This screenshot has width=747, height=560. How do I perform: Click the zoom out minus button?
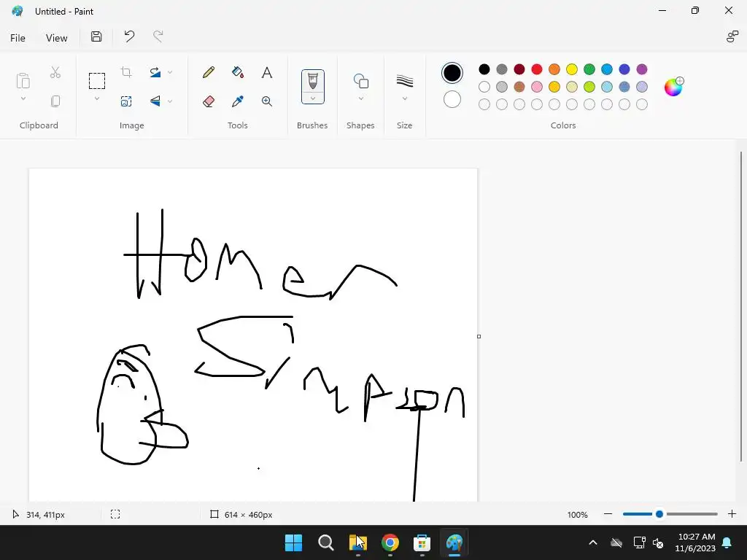608,514
